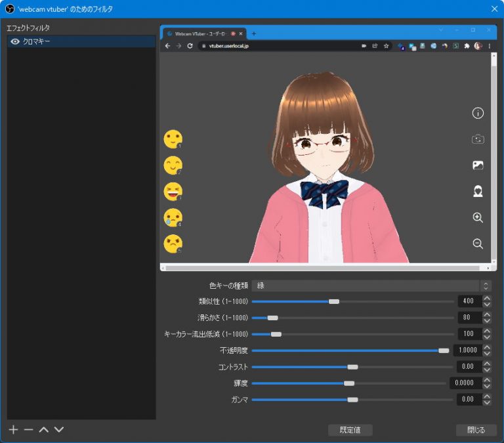The image size is (504, 443).
Task: Click the 類似性 slider handle
Action: [333, 301]
